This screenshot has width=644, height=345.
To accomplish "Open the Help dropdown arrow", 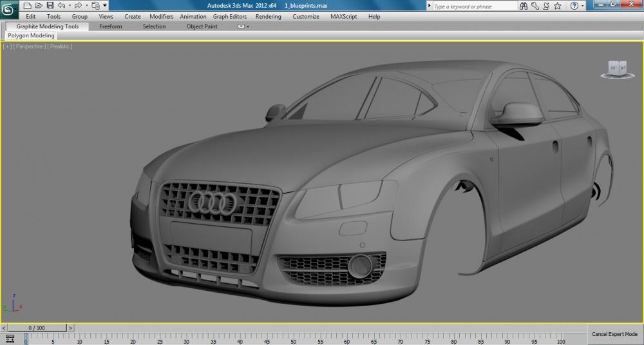I will tap(583, 6).
